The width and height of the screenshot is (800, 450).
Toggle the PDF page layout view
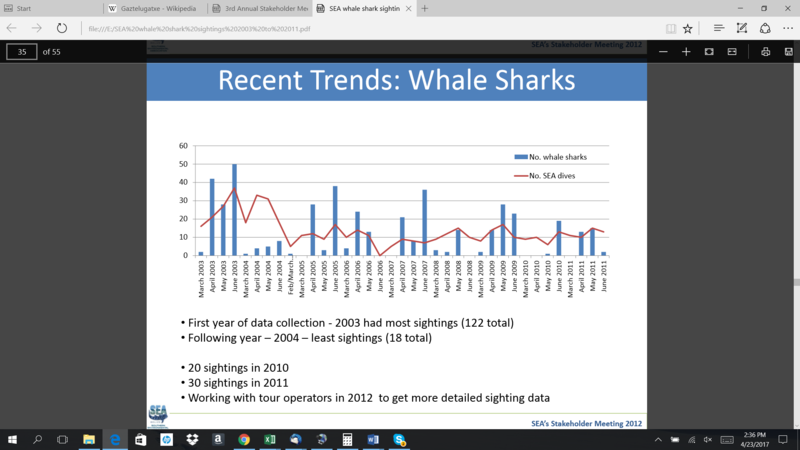(x=732, y=50)
